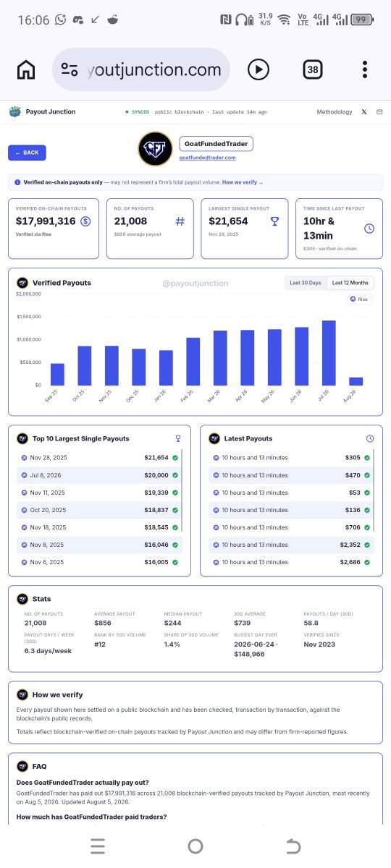
Task: Click the Verified Payouts header logo
Action: pos(22,283)
